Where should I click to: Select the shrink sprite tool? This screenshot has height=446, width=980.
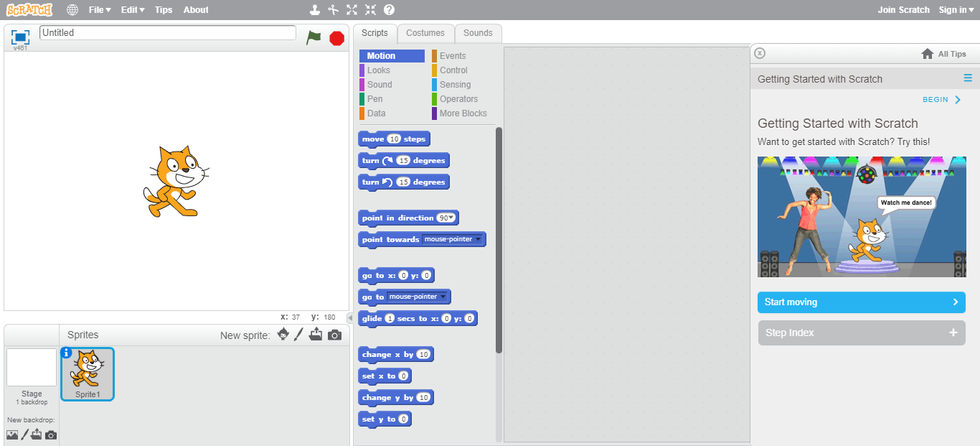click(370, 9)
